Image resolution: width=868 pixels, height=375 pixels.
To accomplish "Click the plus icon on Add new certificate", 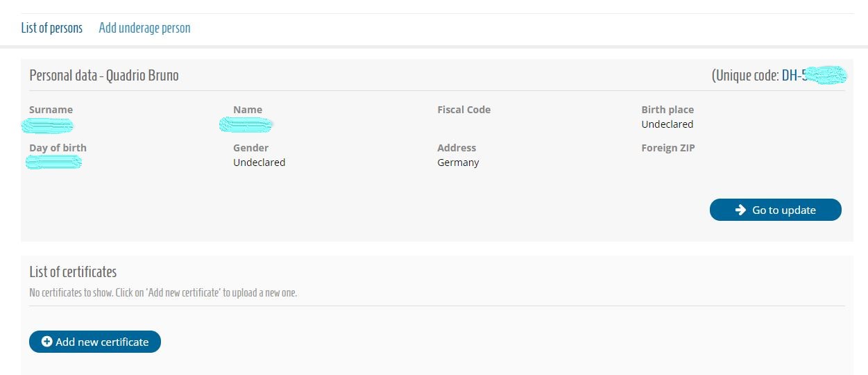I will click(47, 342).
